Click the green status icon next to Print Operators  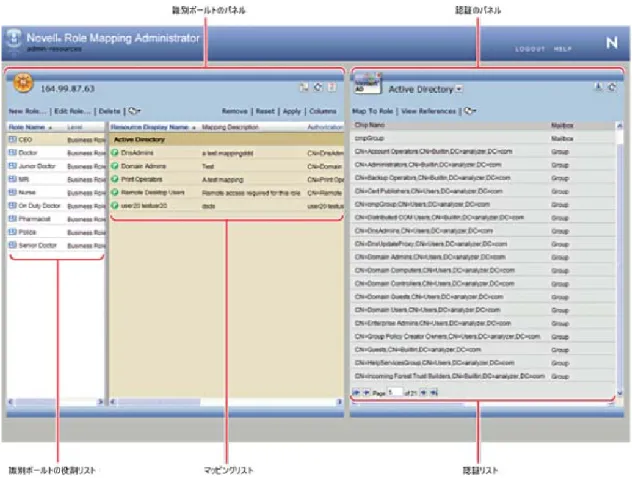tap(115, 179)
